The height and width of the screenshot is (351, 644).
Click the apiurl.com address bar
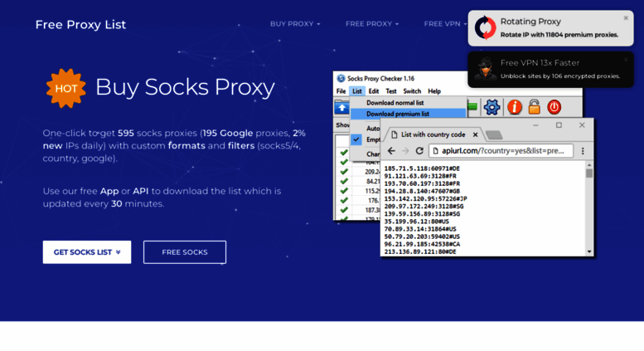pyautogui.click(x=501, y=151)
